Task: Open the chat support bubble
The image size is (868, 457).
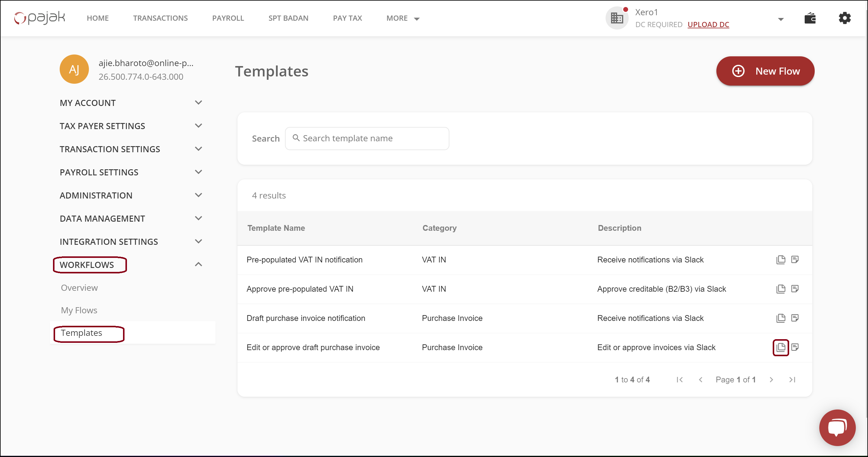Action: [x=837, y=427]
